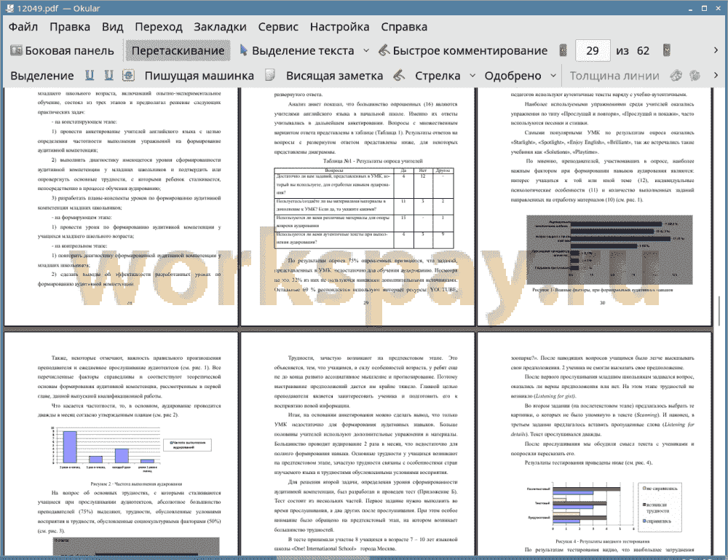Open the Настройка menu
The height and width of the screenshot is (560, 728).
(339, 27)
